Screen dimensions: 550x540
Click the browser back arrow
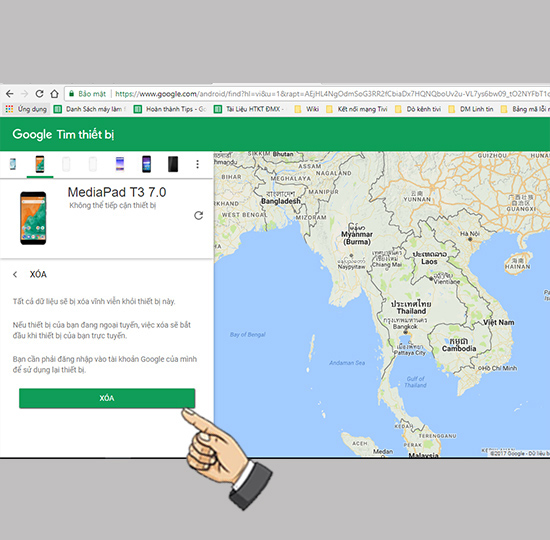click(9, 94)
